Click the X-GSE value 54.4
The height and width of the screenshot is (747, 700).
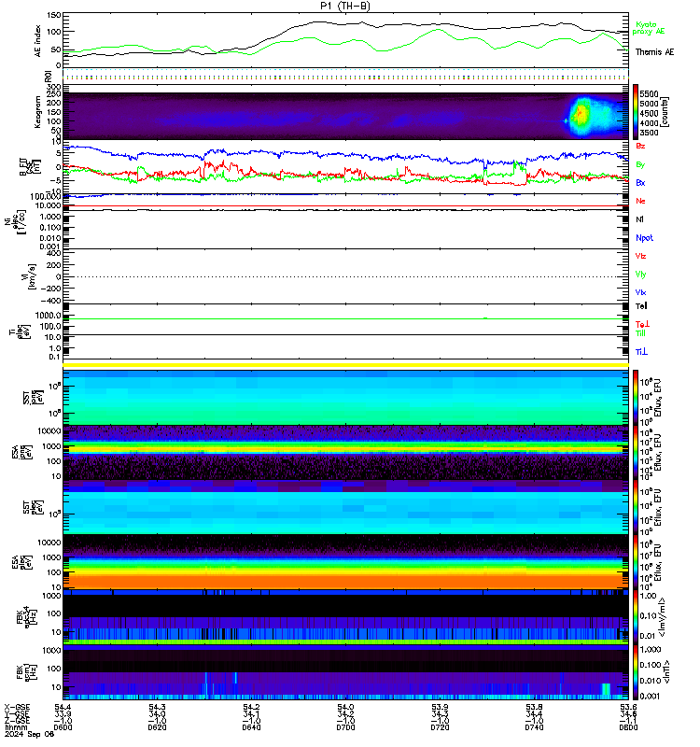tap(63, 707)
